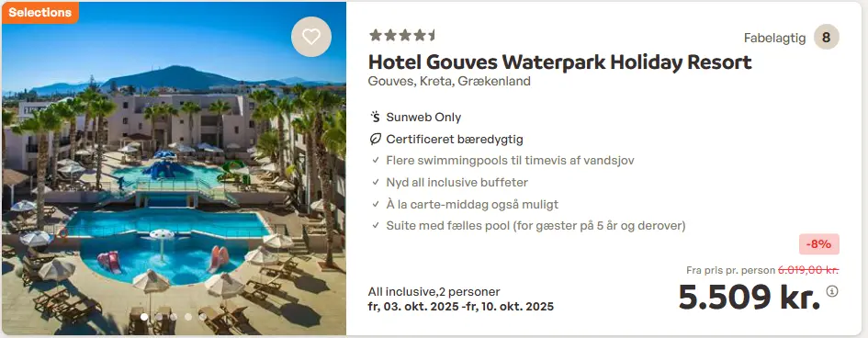Open Hotel Gouves Waterpark Holiday Resort title
The height and width of the screenshot is (338, 868).
coord(560,62)
